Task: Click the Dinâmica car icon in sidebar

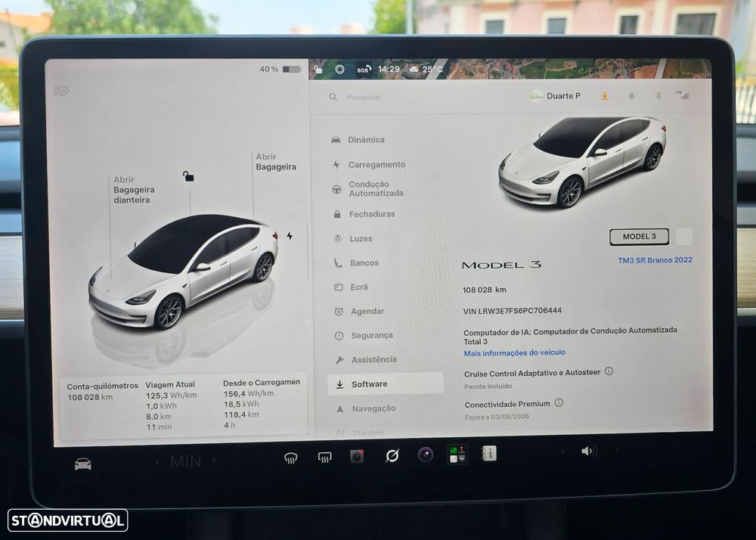Action: click(x=336, y=140)
